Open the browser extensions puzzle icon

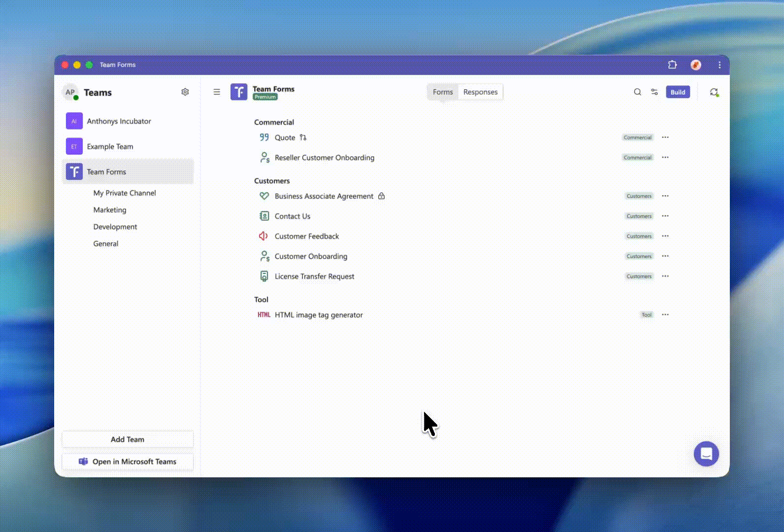click(x=672, y=65)
